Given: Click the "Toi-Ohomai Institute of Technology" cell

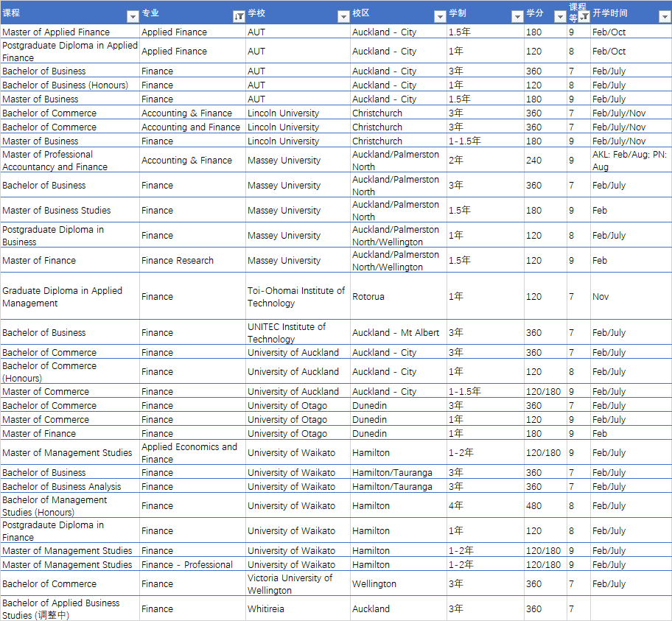Looking at the screenshot, I should point(298,297).
